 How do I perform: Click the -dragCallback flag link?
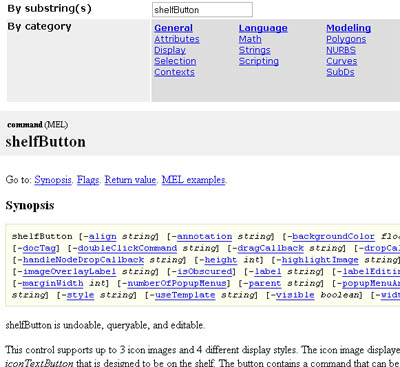click(270, 248)
